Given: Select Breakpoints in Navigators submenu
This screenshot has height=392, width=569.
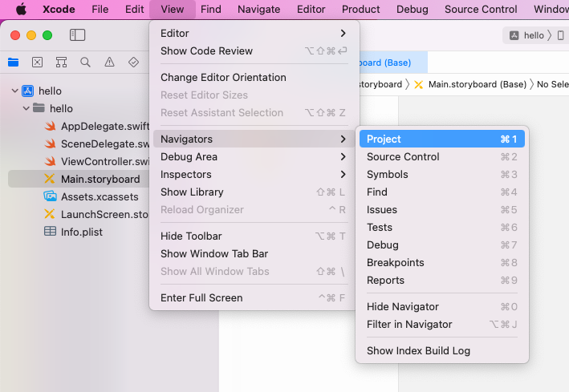Looking at the screenshot, I should coord(442,263).
